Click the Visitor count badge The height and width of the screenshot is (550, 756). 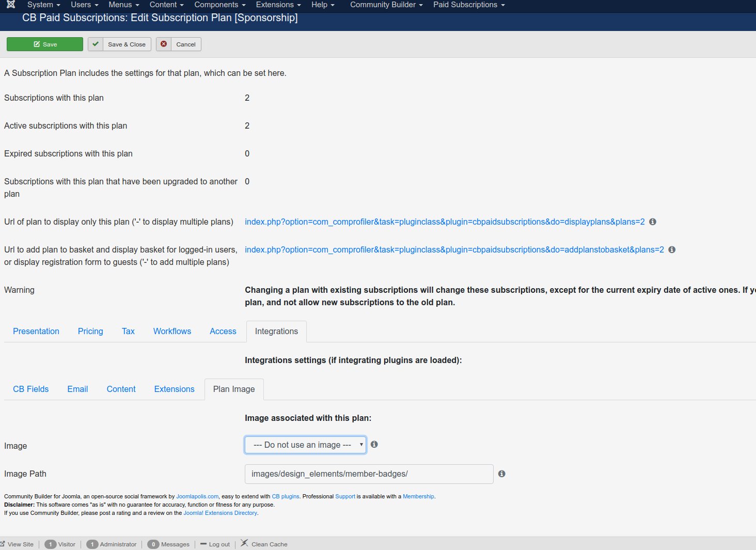point(50,544)
